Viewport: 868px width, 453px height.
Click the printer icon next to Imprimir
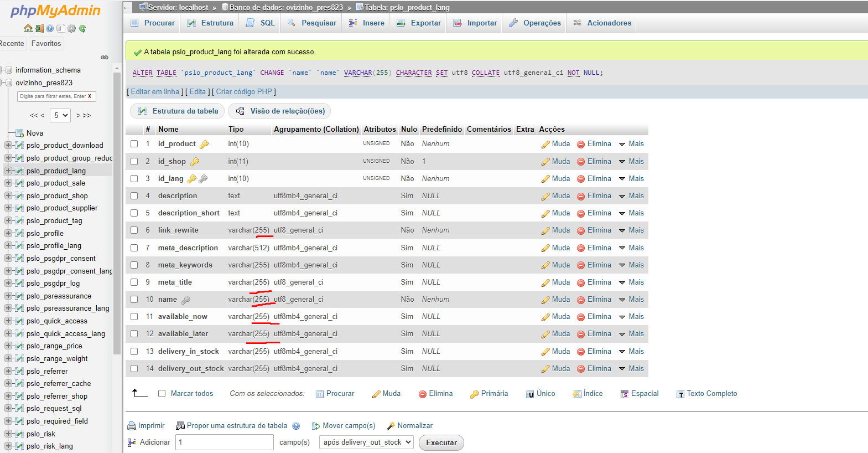pyautogui.click(x=132, y=426)
